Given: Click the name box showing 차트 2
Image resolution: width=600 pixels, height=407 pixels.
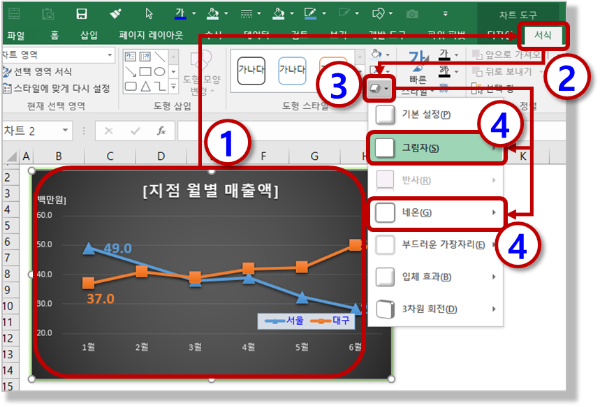Looking at the screenshot, I should click(x=30, y=131).
